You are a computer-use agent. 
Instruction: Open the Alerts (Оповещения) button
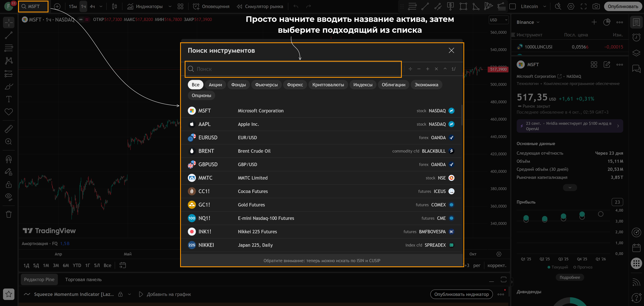211,7
